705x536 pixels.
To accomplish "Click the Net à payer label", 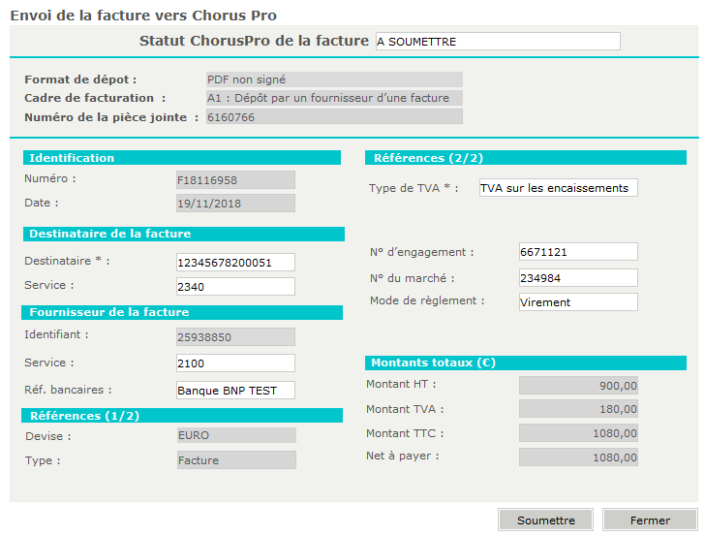I will tap(402, 456).
